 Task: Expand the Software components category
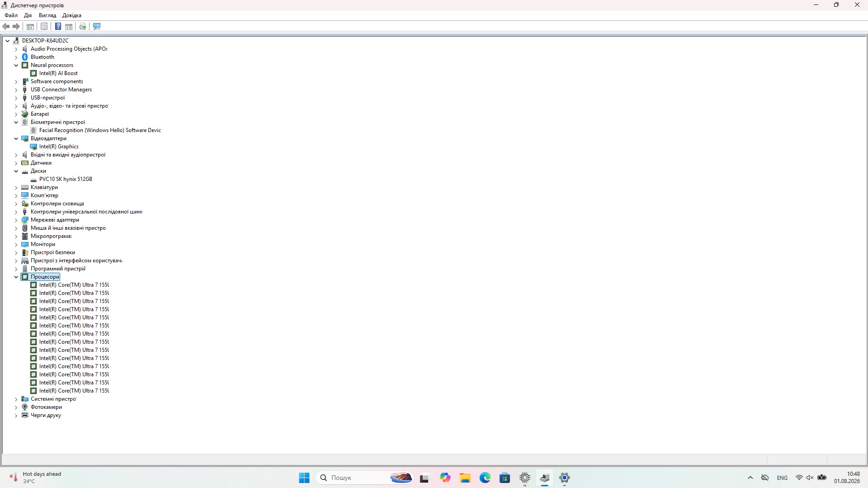coord(16,81)
